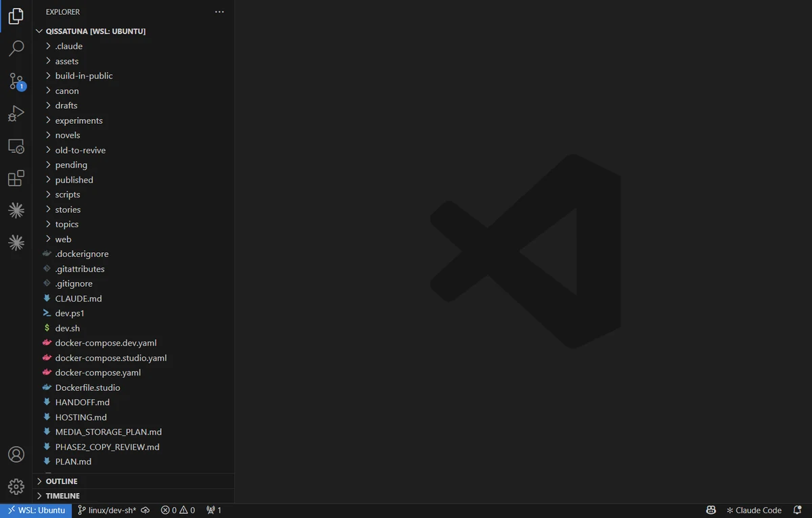The width and height of the screenshot is (812, 518).
Task: Expand the TIMELINE section
Action: pyautogui.click(x=133, y=496)
